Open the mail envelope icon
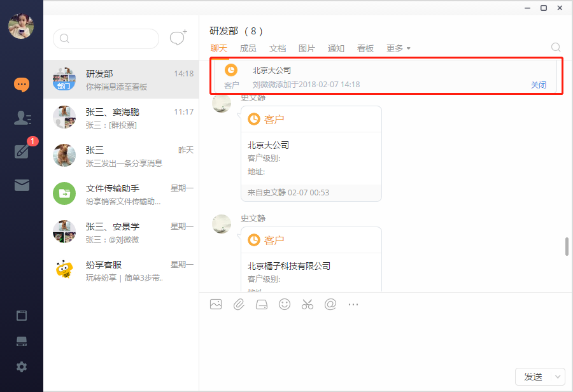This screenshot has height=392, width=573. tap(22, 185)
